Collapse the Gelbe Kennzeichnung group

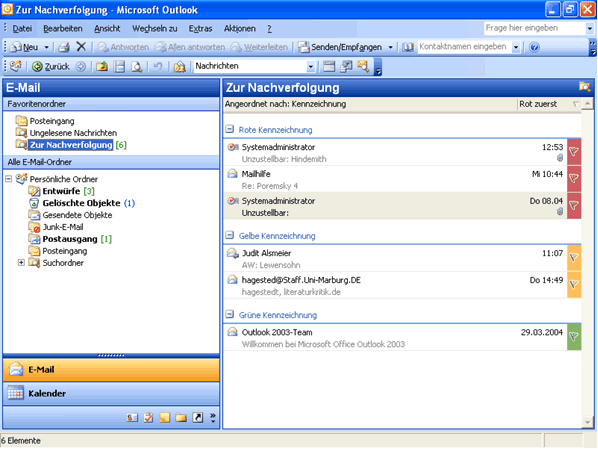[229, 235]
